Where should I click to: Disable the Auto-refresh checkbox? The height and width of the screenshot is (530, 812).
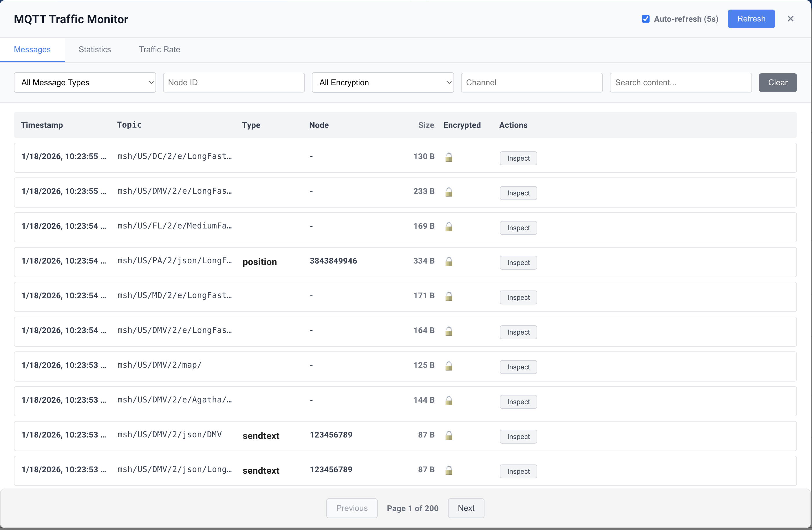(646, 19)
